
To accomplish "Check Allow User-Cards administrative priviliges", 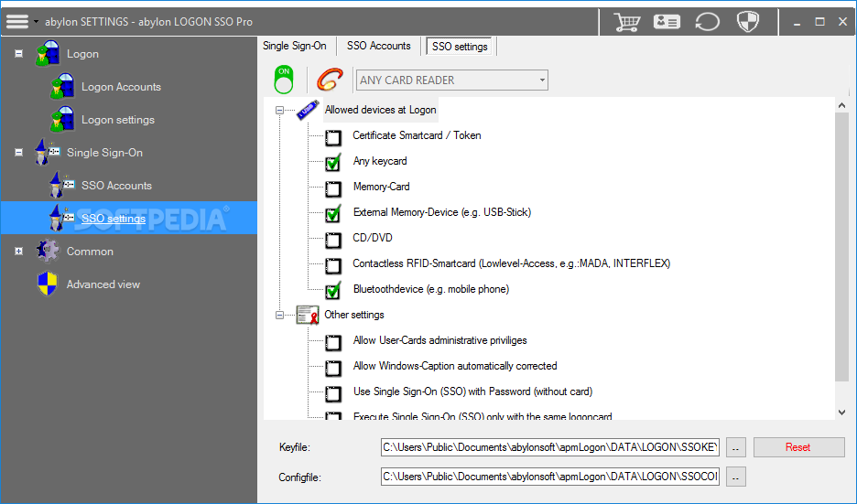I will click(x=333, y=343).
